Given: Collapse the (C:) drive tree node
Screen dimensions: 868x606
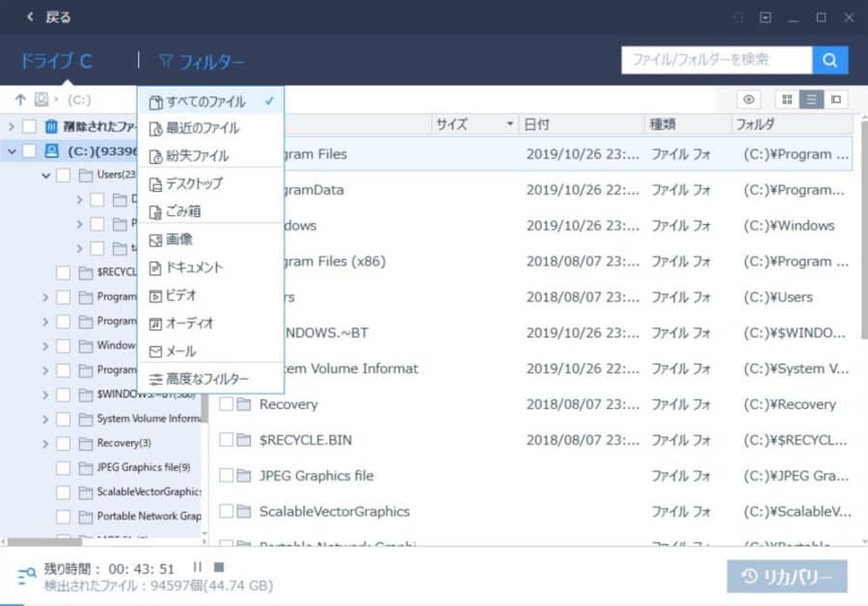Looking at the screenshot, I should (11, 151).
